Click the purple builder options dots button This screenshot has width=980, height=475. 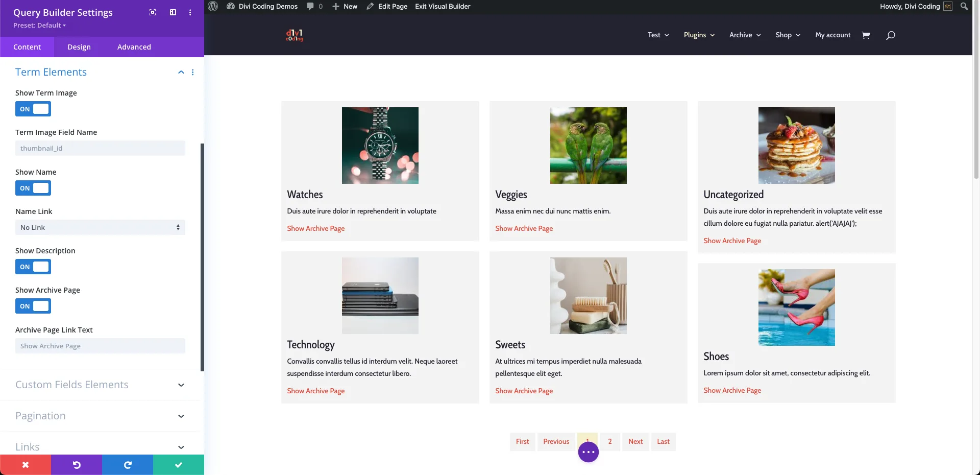(x=589, y=452)
